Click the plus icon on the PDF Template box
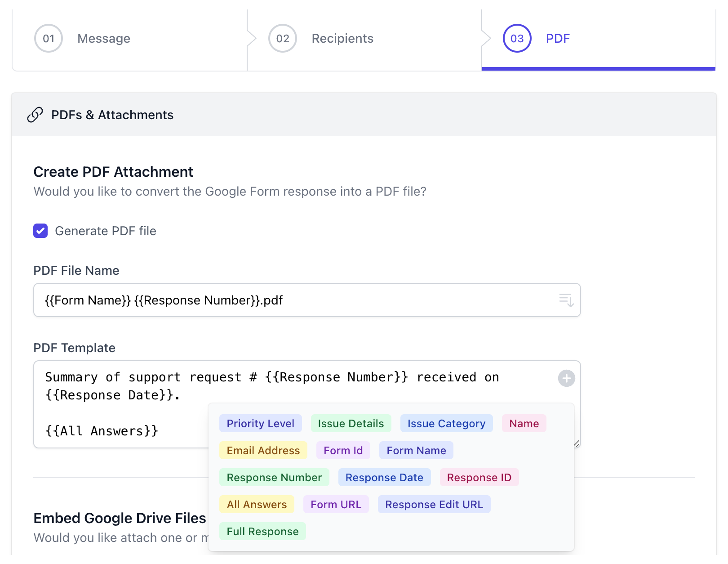The height and width of the screenshot is (564, 728). click(566, 378)
